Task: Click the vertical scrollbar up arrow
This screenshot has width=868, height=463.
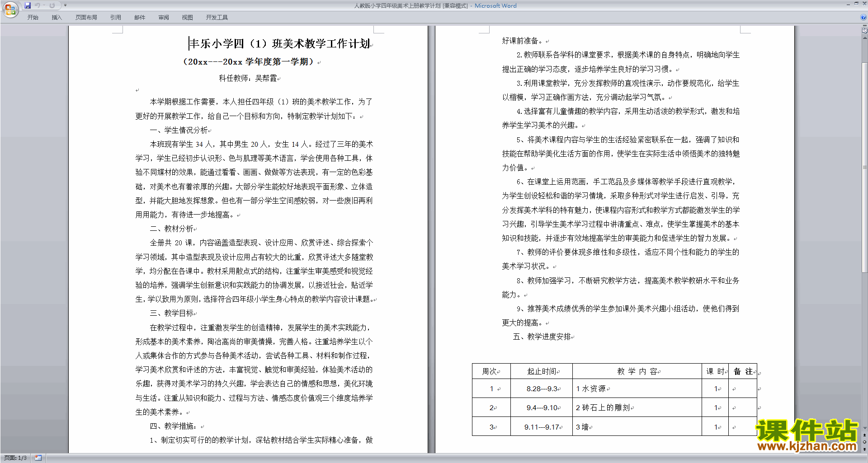Action: click(x=865, y=38)
